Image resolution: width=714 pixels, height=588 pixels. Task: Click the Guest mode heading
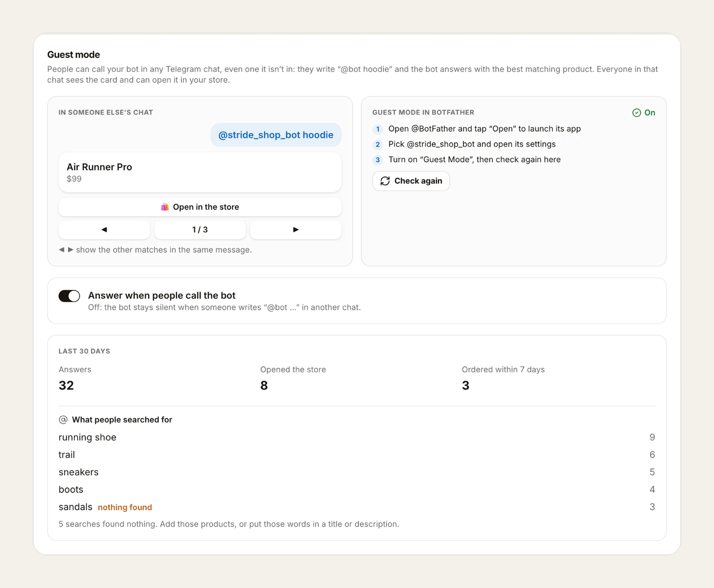74,55
